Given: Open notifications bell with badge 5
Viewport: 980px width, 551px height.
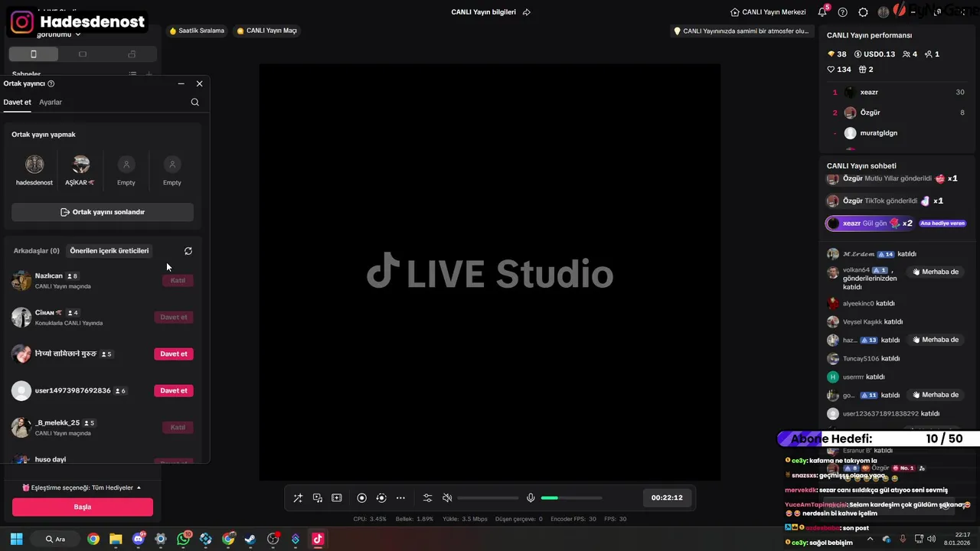Looking at the screenshot, I should 822,11.
